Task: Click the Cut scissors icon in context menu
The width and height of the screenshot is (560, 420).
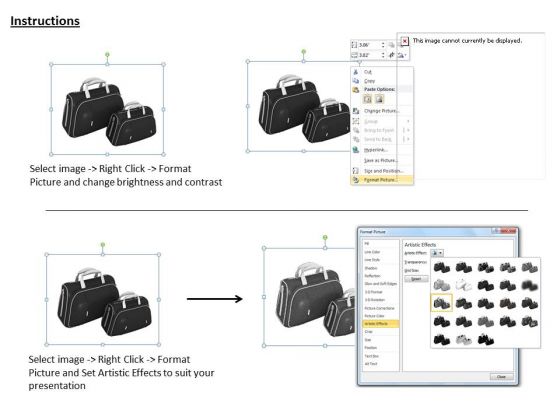Action: [356, 72]
